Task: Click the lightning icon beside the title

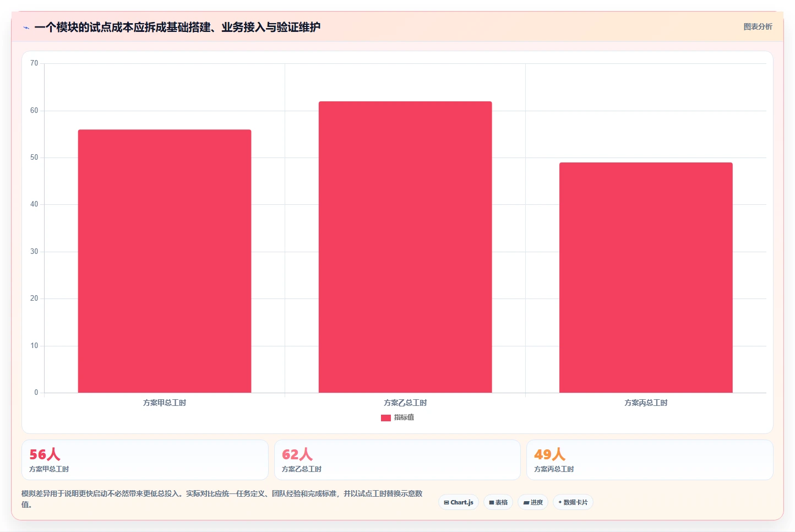Action: 26,28
